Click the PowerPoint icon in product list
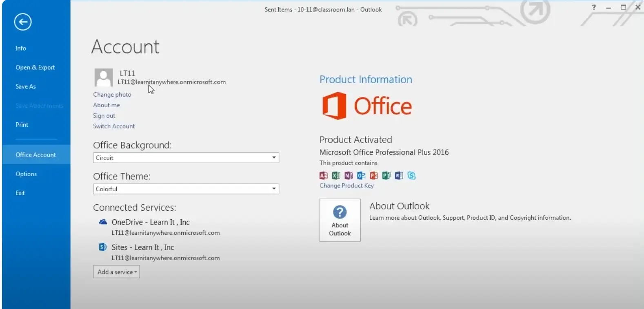Screen dimensions: 644x309 click(373, 175)
